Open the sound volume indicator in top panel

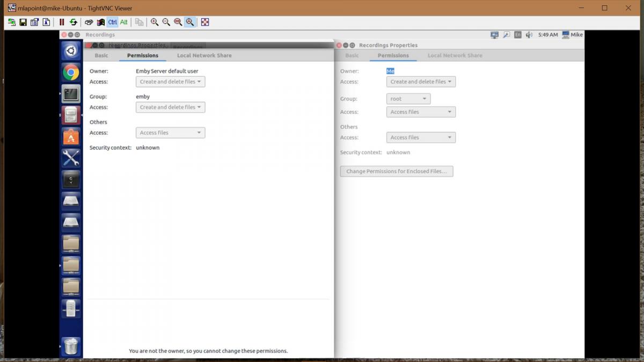coord(529,34)
